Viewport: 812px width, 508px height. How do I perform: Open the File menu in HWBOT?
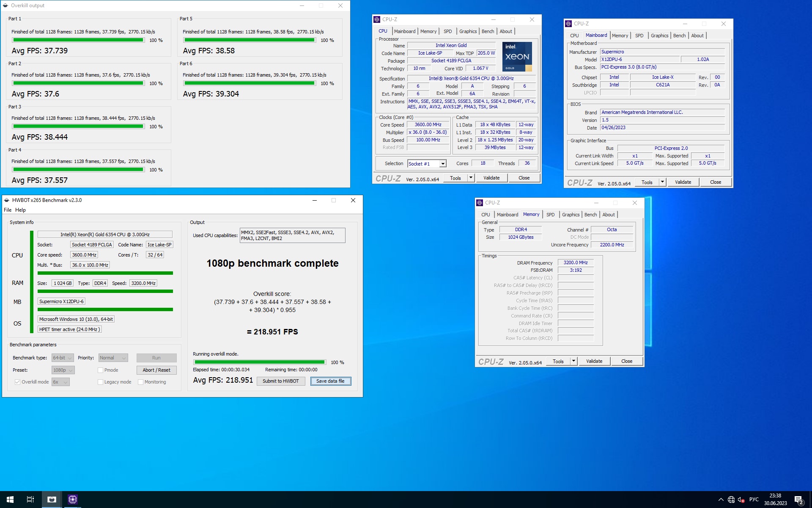[x=8, y=210]
